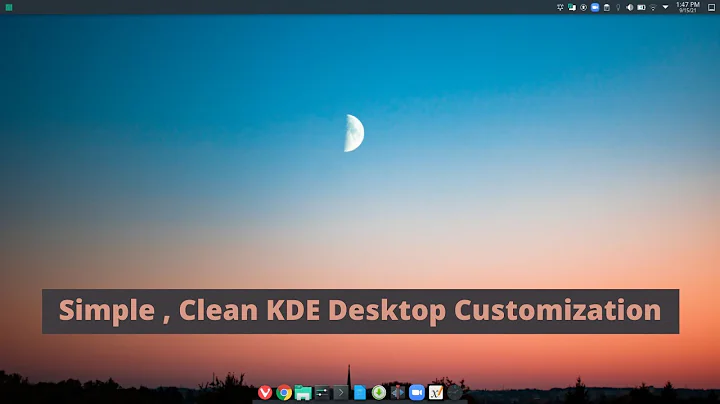Open the Vivaldi browser from the dock
Image resolution: width=720 pixels, height=404 pixels.
(265, 393)
